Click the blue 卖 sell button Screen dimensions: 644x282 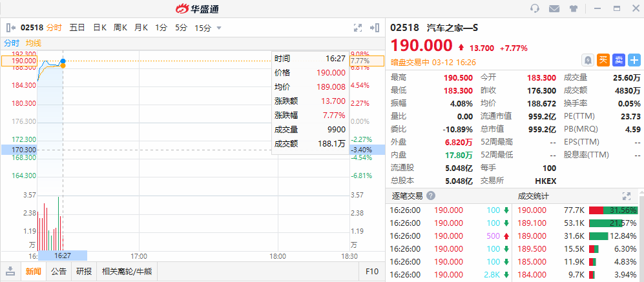[619, 60]
